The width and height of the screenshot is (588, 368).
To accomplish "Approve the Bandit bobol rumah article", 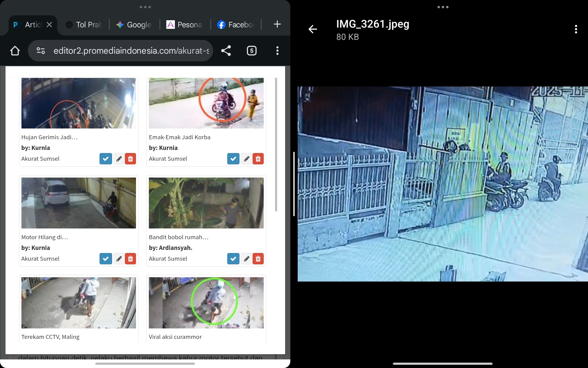I will (233, 259).
